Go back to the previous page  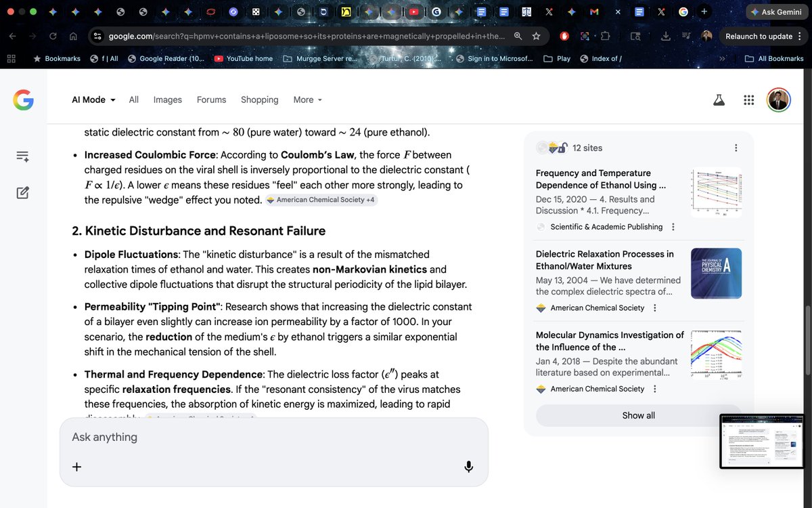[x=14, y=36]
